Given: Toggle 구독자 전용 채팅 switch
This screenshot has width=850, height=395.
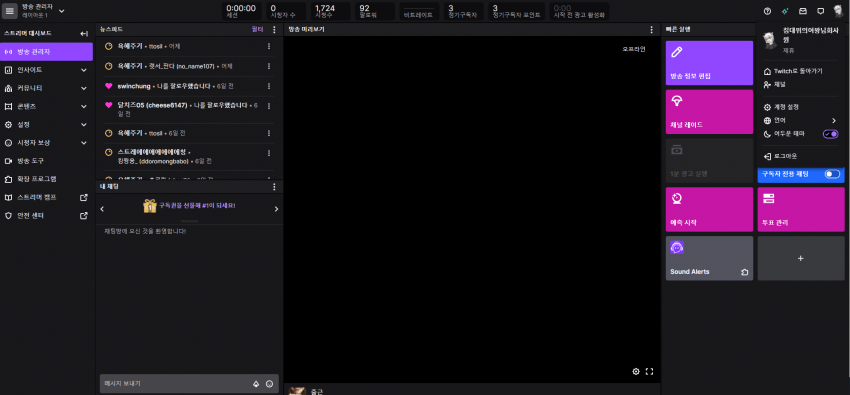Looking at the screenshot, I should 832,174.
